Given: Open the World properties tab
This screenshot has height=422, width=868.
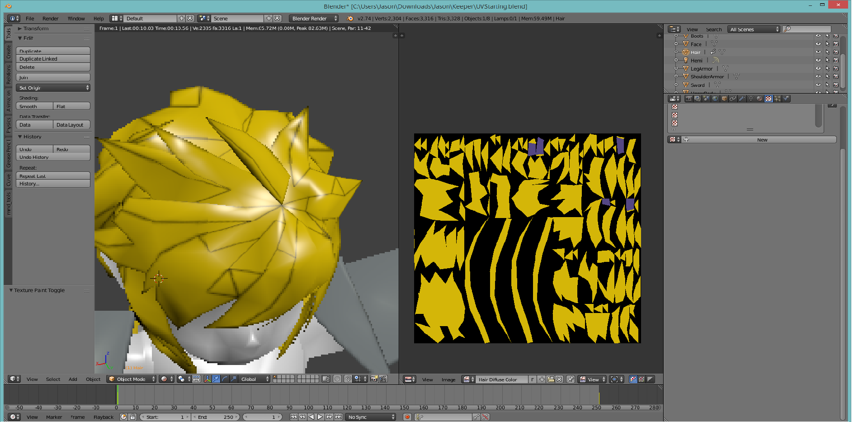Looking at the screenshot, I should pos(715,99).
